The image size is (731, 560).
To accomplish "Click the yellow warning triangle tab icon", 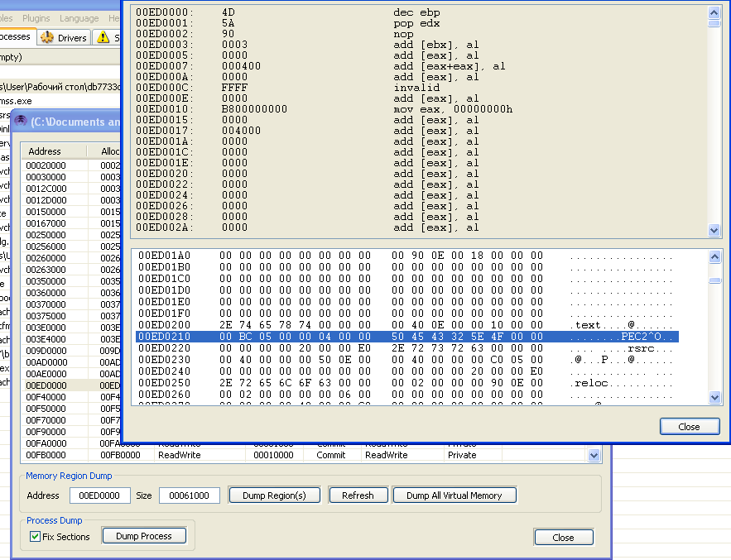I will click(x=103, y=37).
